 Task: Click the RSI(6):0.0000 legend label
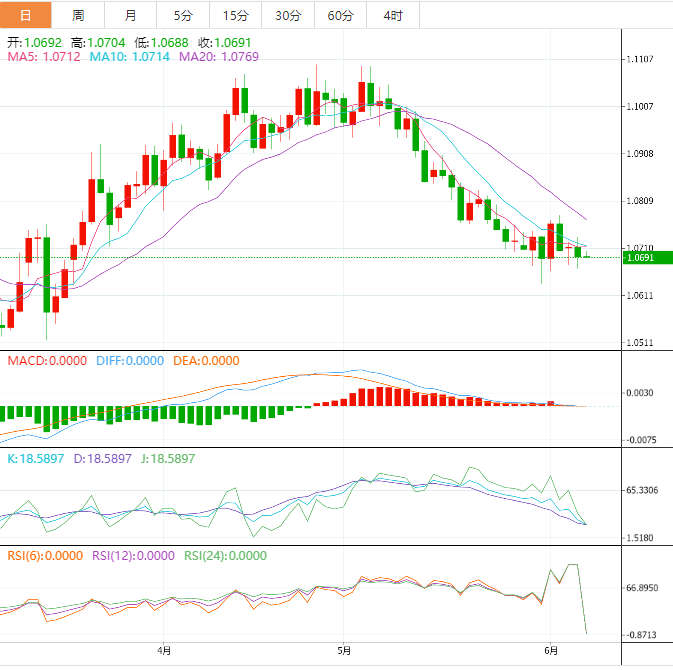46,556
